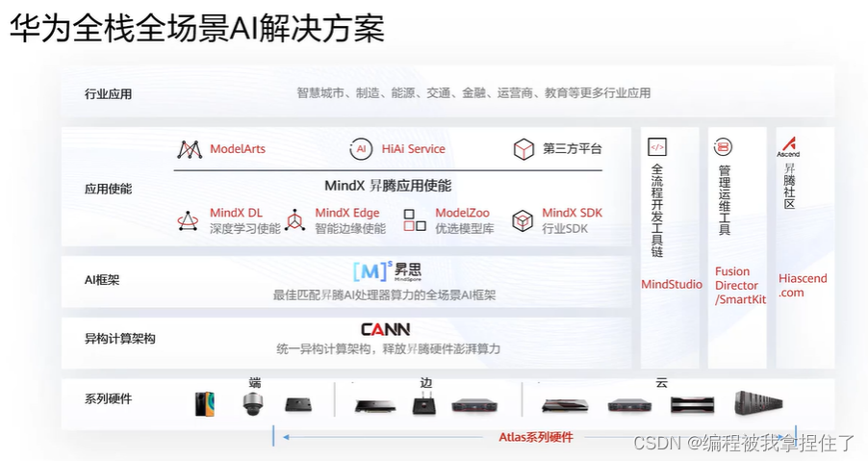Viewport: 868px width, 461px height.
Task: Click the AI框架 row label
Action: (102, 280)
